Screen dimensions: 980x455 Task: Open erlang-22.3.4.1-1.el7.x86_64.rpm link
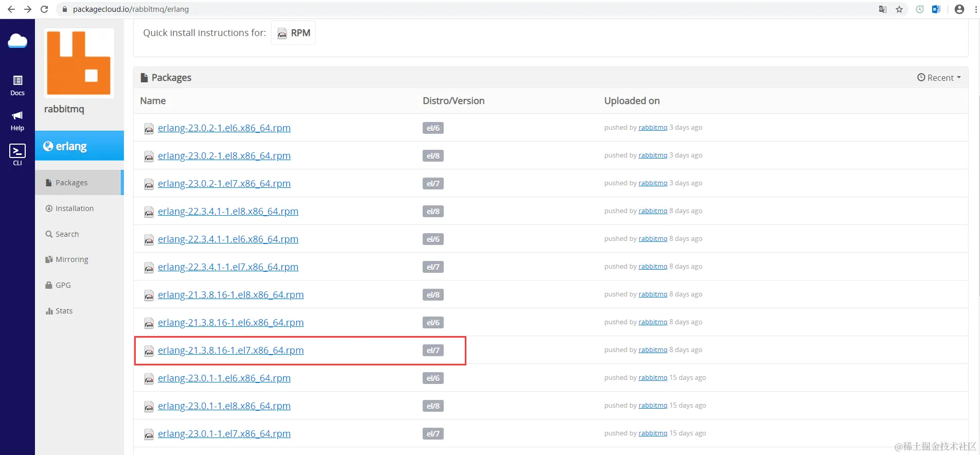click(x=228, y=267)
